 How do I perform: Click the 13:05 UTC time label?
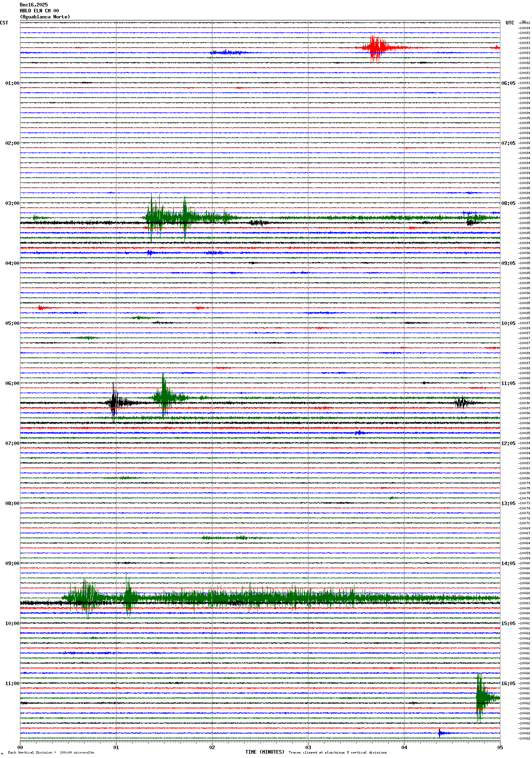tap(508, 503)
